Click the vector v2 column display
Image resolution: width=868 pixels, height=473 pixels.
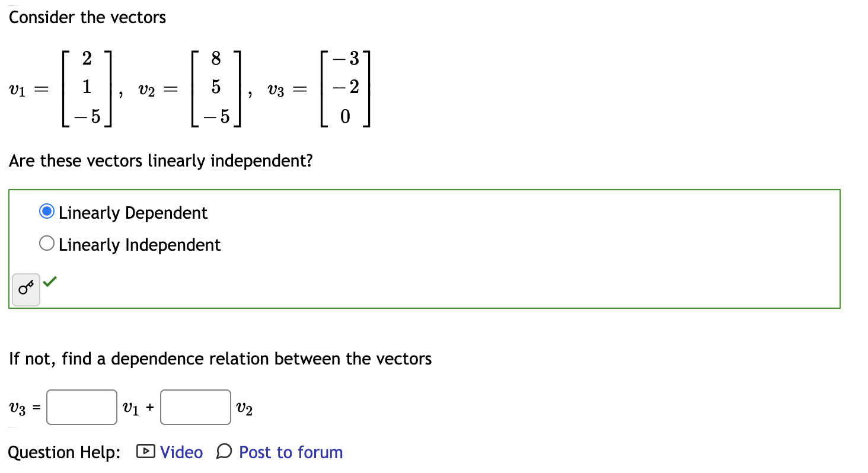click(215, 89)
